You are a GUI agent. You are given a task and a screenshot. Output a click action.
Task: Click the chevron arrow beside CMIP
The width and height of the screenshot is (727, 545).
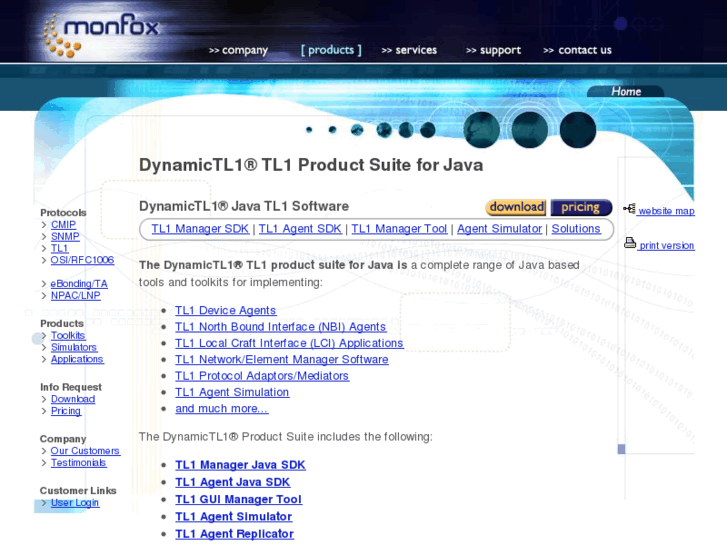pyautogui.click(x=44, y=225)
